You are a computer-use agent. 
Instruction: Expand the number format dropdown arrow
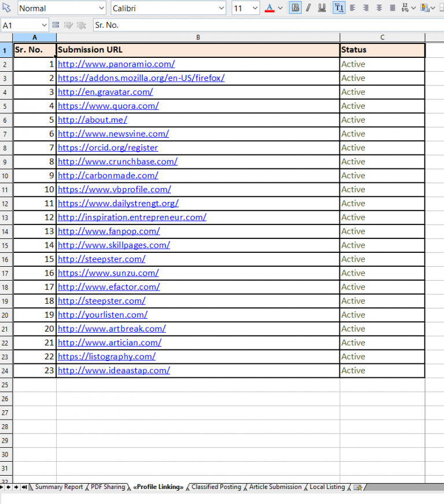click(x=413, y=8)
